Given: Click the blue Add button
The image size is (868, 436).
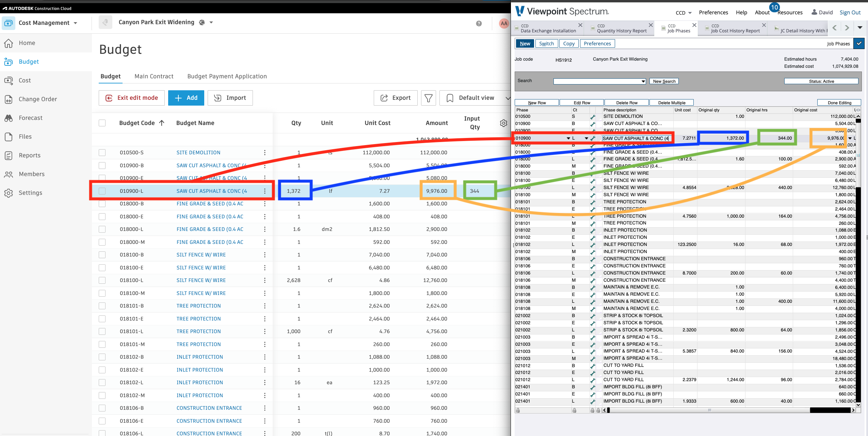Looking at the screenshot, I should 186,98.
